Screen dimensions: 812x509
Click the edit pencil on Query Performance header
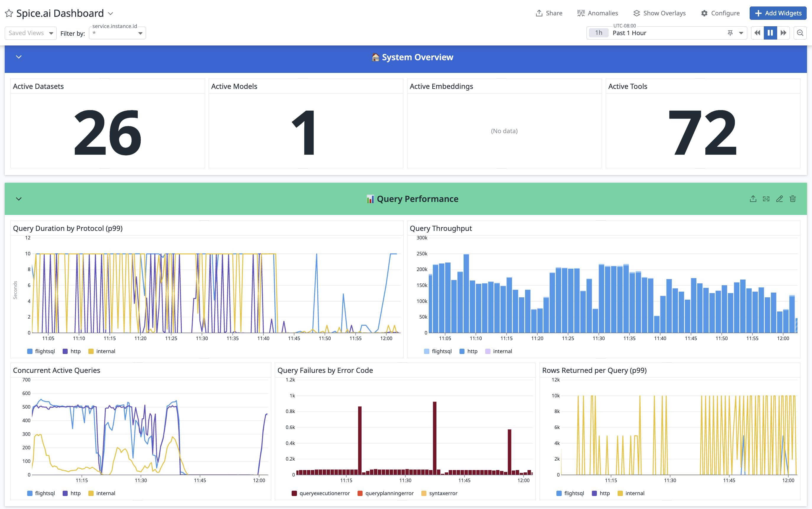779,199
